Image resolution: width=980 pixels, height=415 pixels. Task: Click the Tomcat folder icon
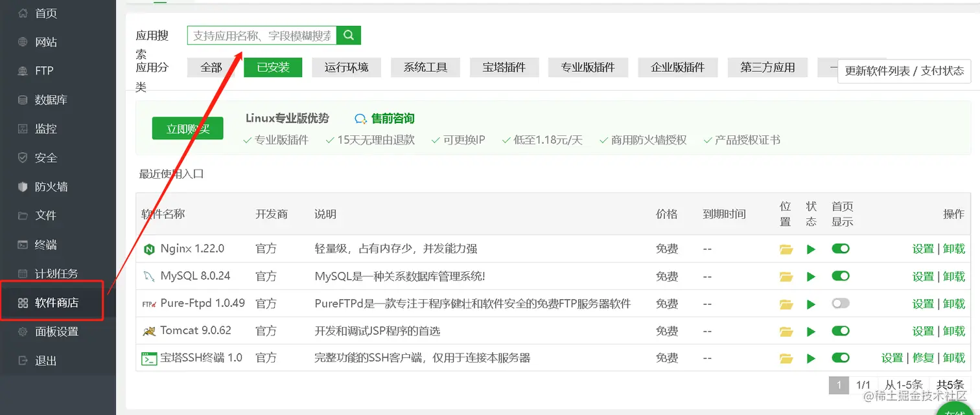pos(786,331)
